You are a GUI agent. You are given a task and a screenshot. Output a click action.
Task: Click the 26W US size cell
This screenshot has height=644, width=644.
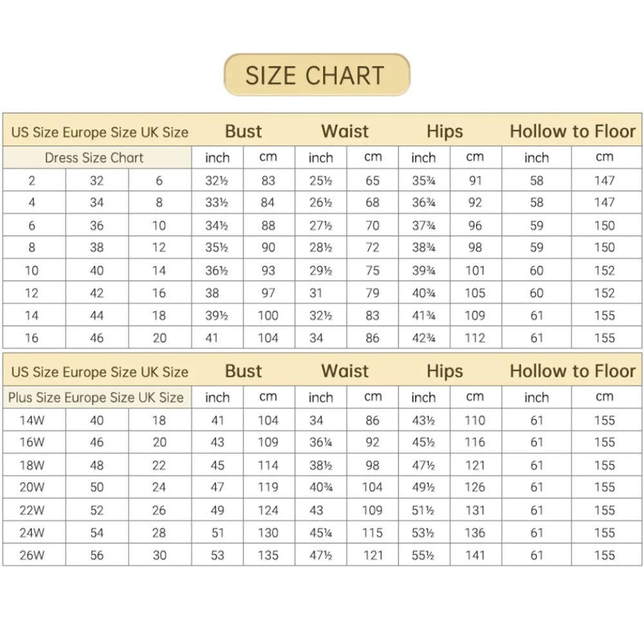[x=32, y=555]
